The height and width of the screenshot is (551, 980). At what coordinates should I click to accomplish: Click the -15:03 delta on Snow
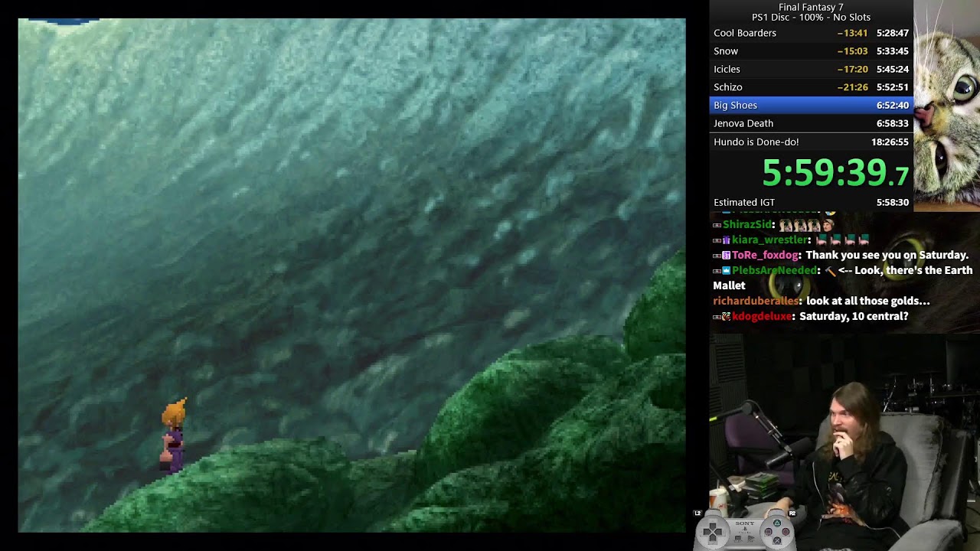pos(852,51)
